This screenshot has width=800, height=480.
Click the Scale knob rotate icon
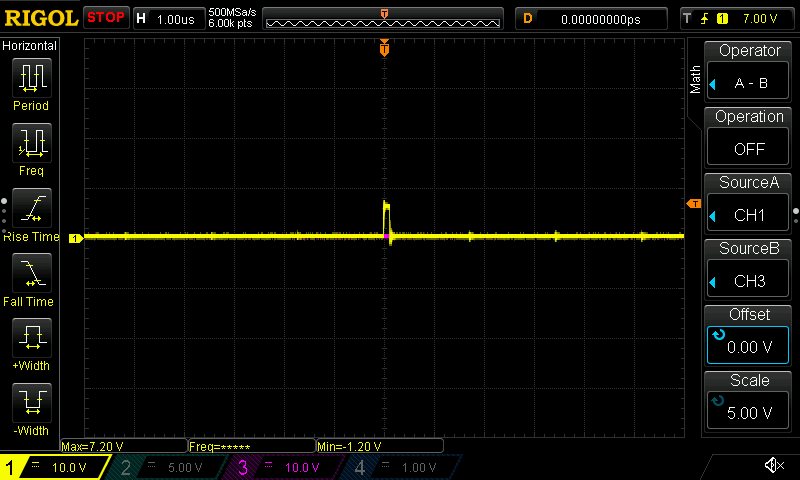tap(718, 401)
